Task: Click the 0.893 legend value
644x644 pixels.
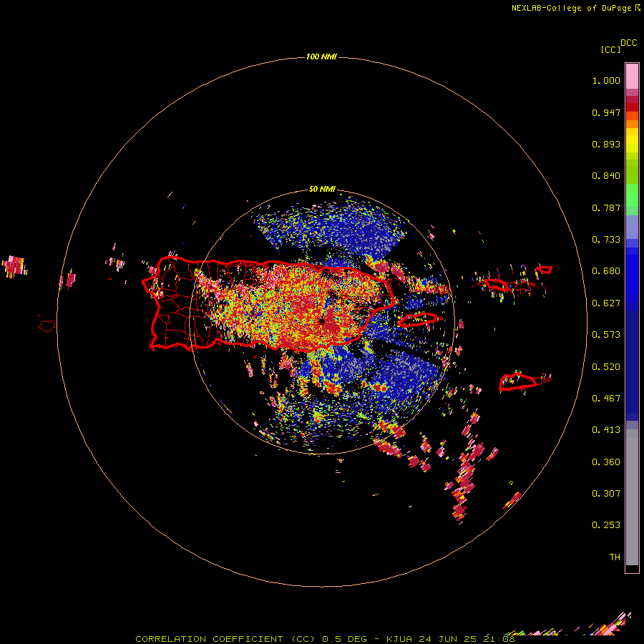Action: (606, 144)
